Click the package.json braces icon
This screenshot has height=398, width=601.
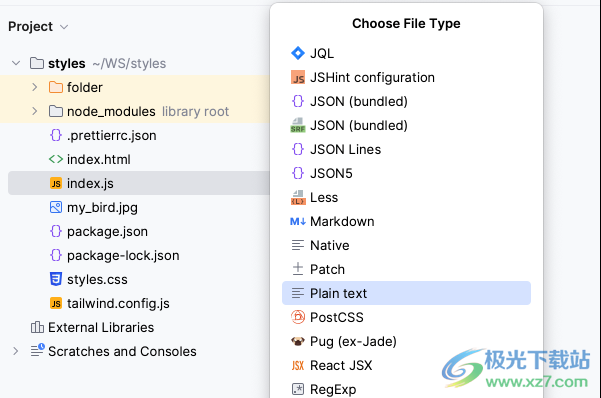click(56, 231)
